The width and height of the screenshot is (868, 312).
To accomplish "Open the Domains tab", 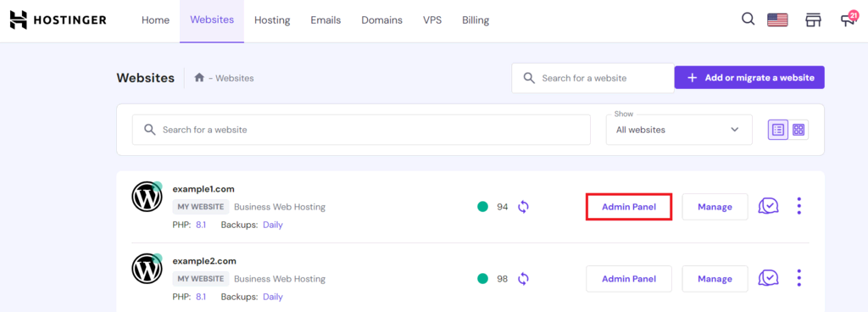I will 382,20.
